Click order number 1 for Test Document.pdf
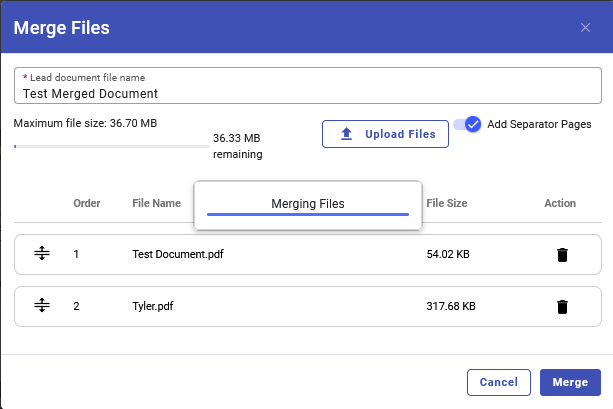 pyautogui.click(x=76, y=254)
